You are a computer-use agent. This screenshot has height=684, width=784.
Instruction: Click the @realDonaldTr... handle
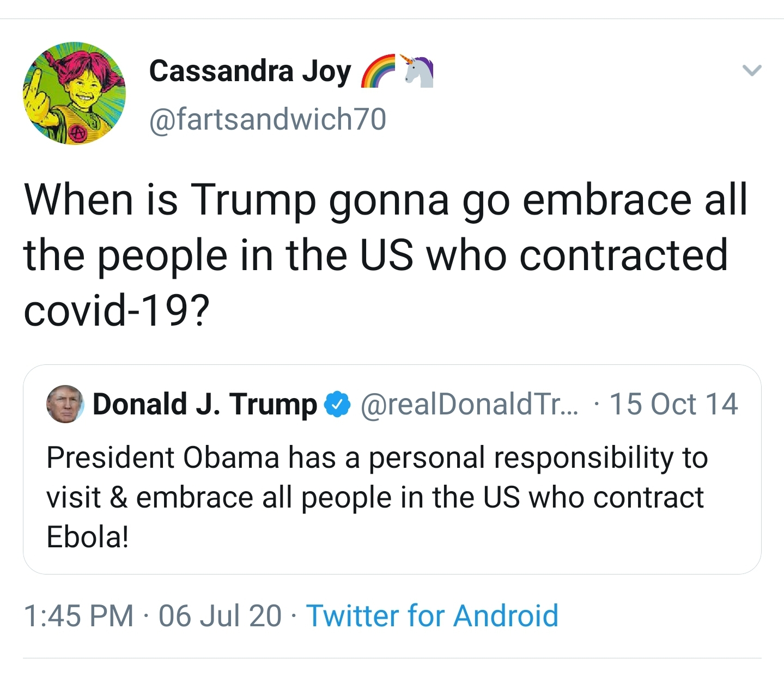coord(470,405)
